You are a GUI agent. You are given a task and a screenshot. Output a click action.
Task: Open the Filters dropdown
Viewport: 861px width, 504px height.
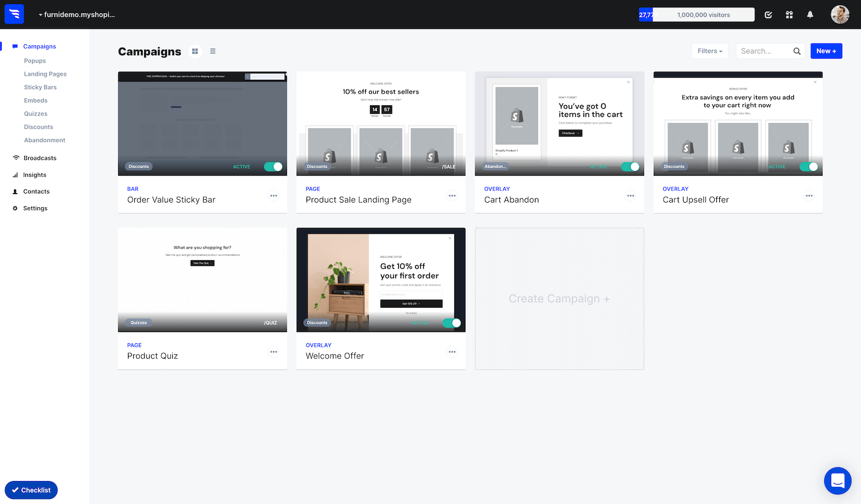pyautogui.click(x=709, y=51)
